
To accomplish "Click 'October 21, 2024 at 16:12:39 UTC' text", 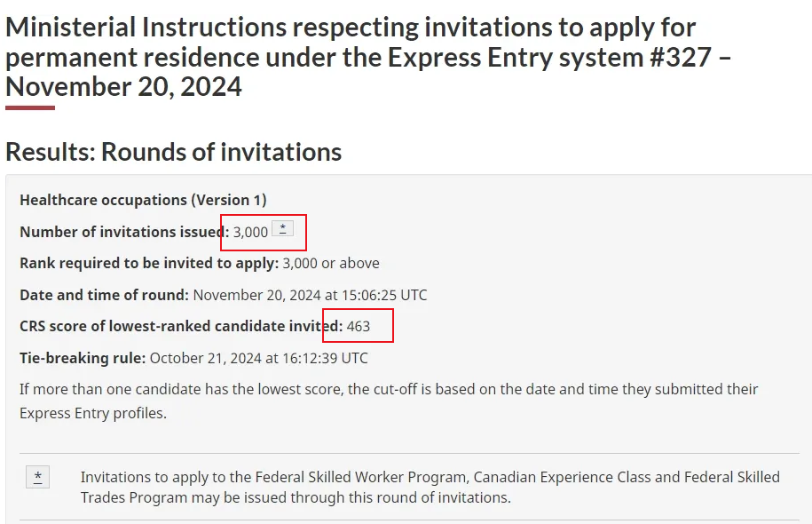I will coord(258,358).
